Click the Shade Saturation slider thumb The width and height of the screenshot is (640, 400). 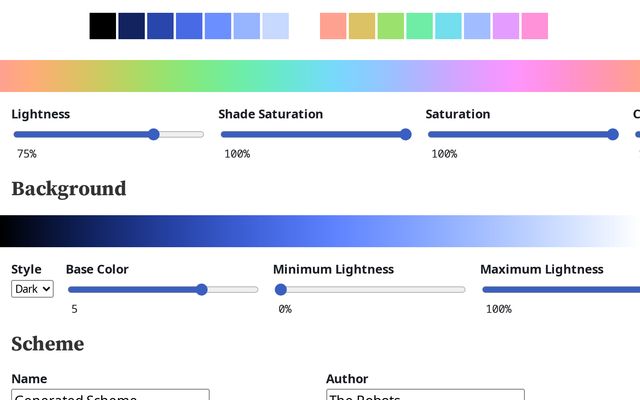[405, 134]
